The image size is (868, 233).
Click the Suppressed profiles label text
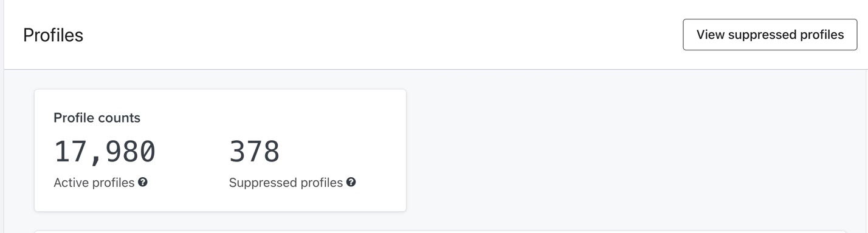coord(286,183)
